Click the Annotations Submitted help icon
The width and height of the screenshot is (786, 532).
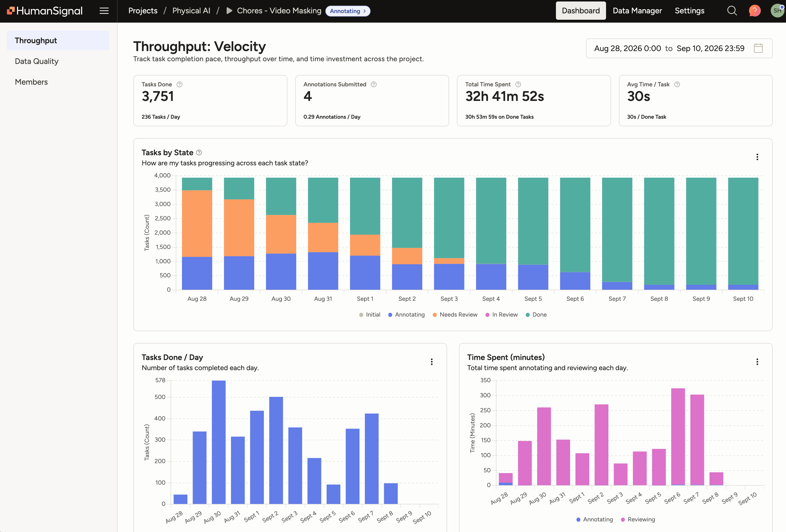pyautogui.click(x=374, y=84)
